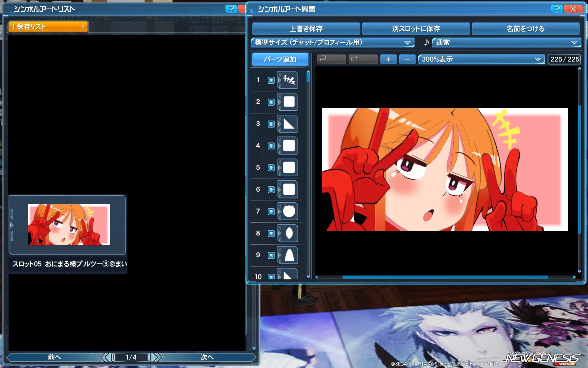Click layer number 5 label
Screen dimensions: 588x368
click(x=258, y=167)
